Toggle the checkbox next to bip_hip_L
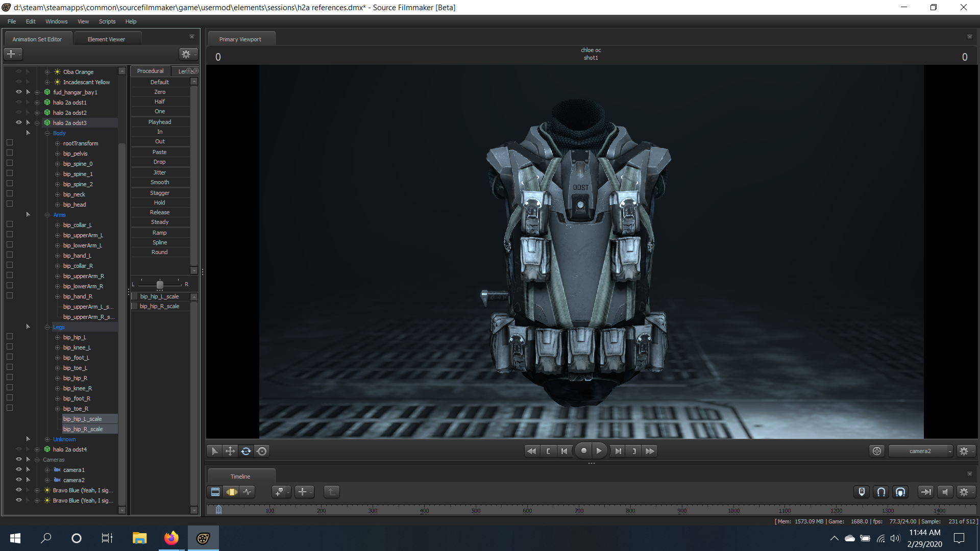 pyautogui.click(x=10, y=337)
